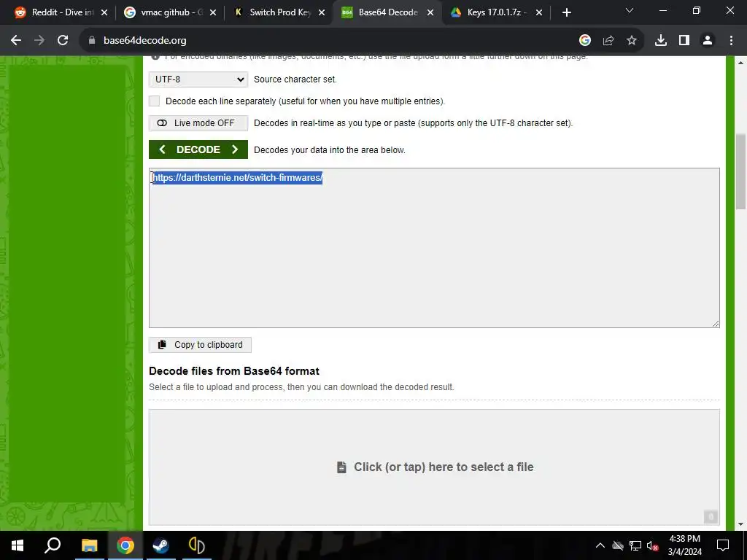Click the page vertical scrollbar thumb
747x560 pixels.
741,171
